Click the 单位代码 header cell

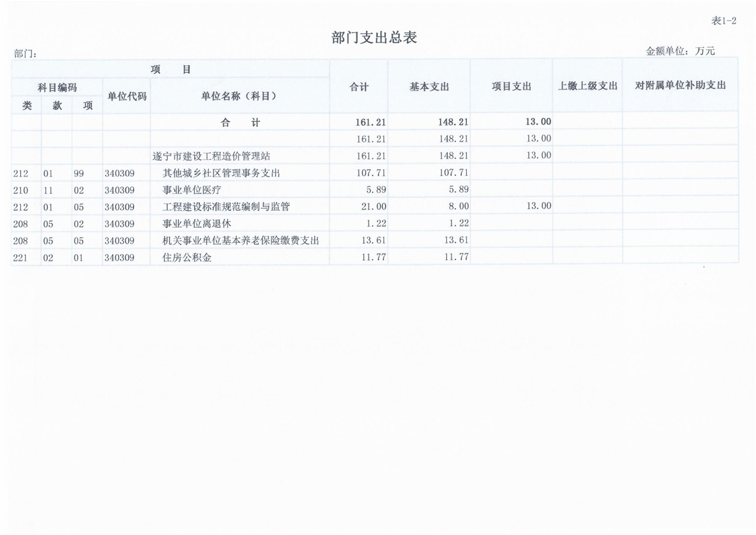coord(127,96)
